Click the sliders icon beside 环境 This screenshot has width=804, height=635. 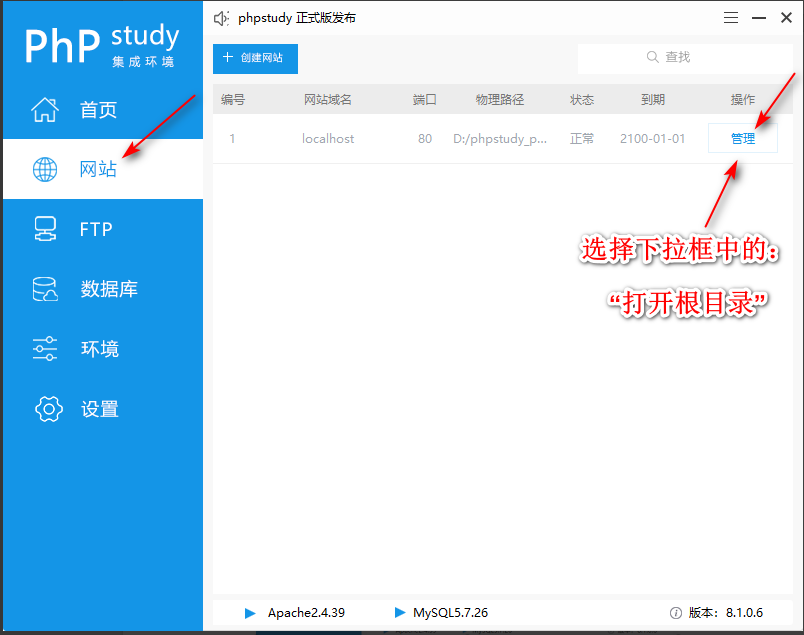45,349
